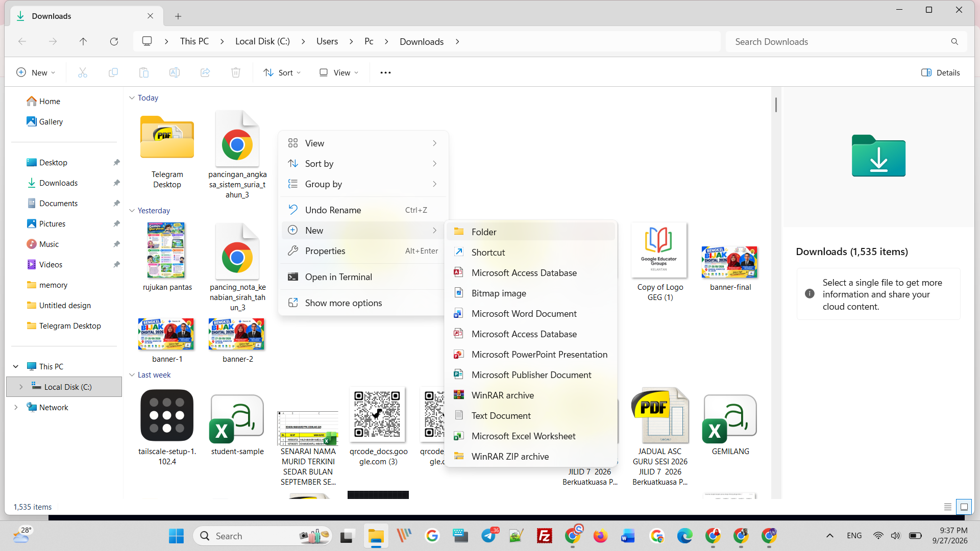Image resolution: width=980 pixels, height=551 pixels.
Task: Click the Cut scissors icon in toolbar
Action: [83, 72]
